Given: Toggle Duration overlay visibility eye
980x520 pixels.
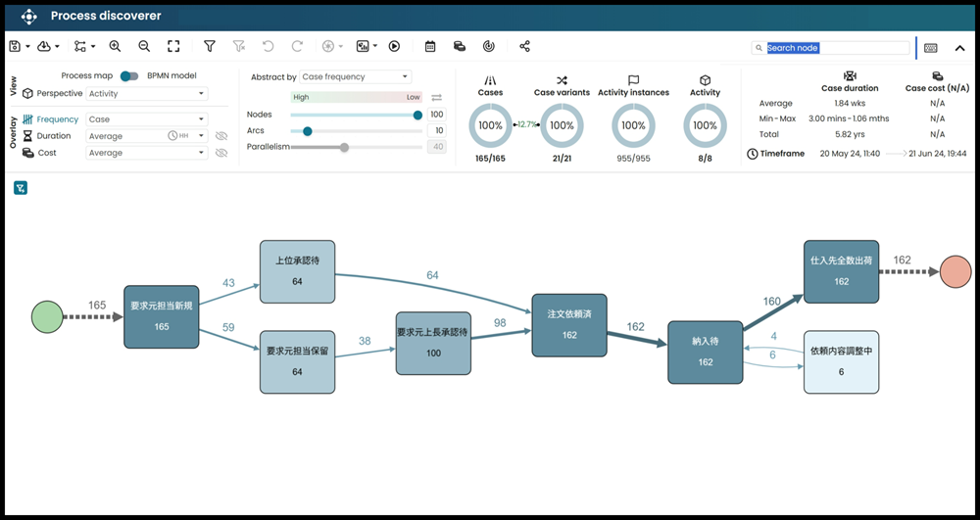Looking at the screenshot, I should pyautogui.click(x=221, y=136).
